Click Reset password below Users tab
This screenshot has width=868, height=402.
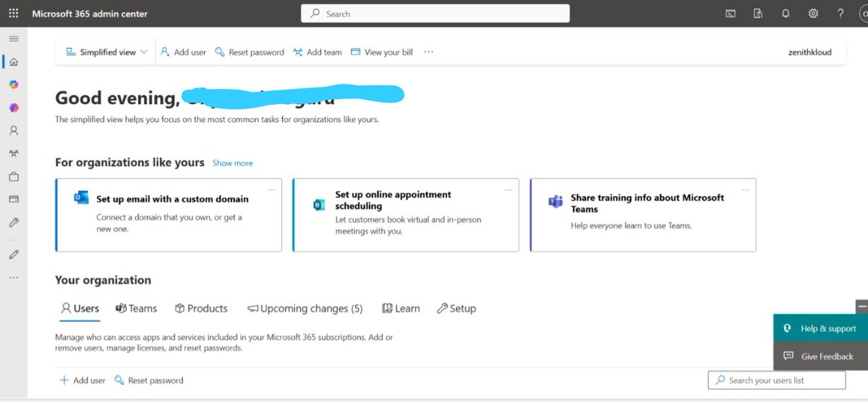pyautogui.click(x=148, y=380)
